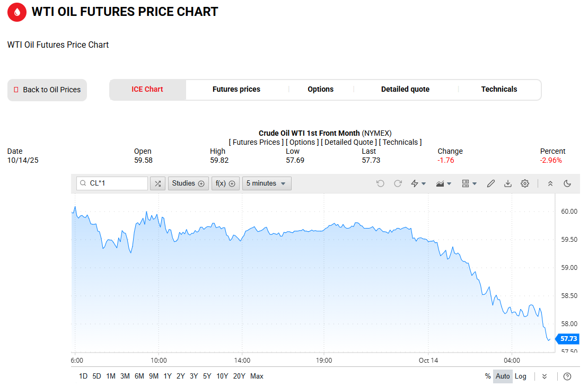
Task: Open the pencil drawing tool
Action: coord(491,183)
